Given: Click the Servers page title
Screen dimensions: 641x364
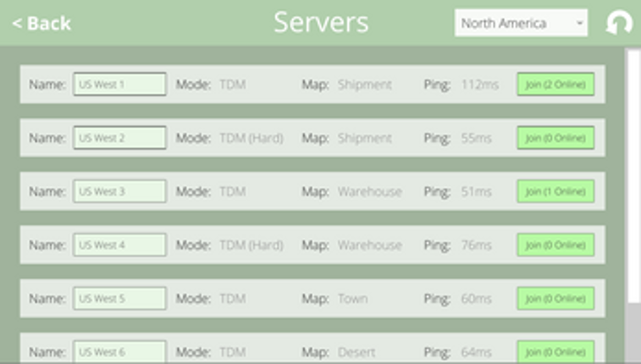Looking at the screenshot, I should click(321, 23).
